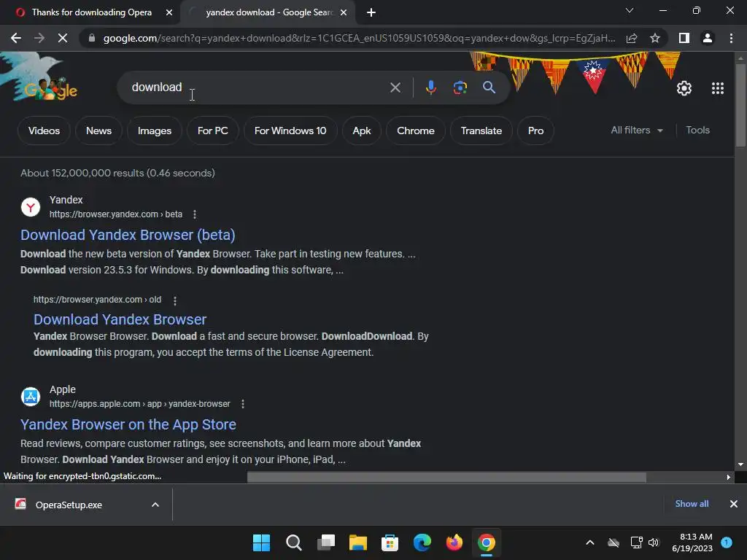Screen dimensions: 747x560
Task: Click the forward navigation arrow
Action: click(39, 38)
